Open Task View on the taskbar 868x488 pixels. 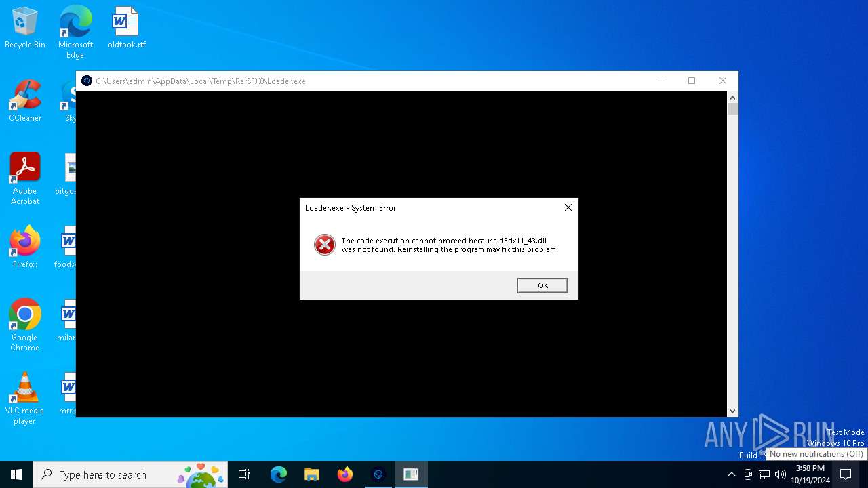pyautogui.click(x=244, y=474)
